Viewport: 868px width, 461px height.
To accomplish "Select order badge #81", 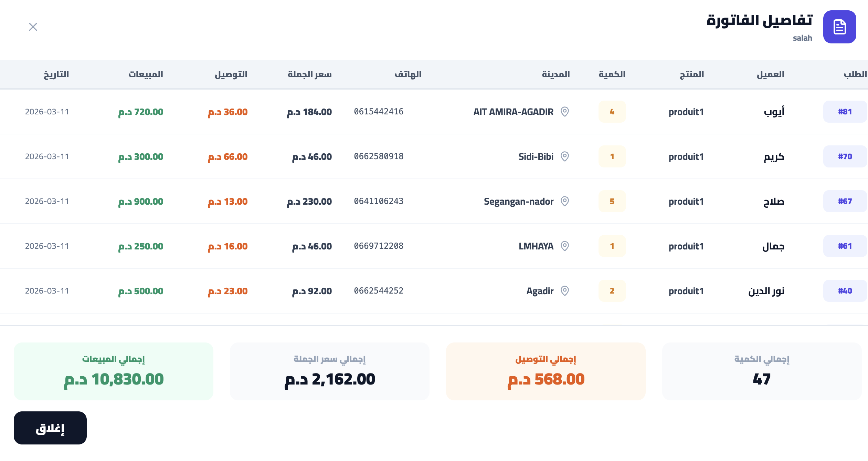I will (x=845, y=112).
